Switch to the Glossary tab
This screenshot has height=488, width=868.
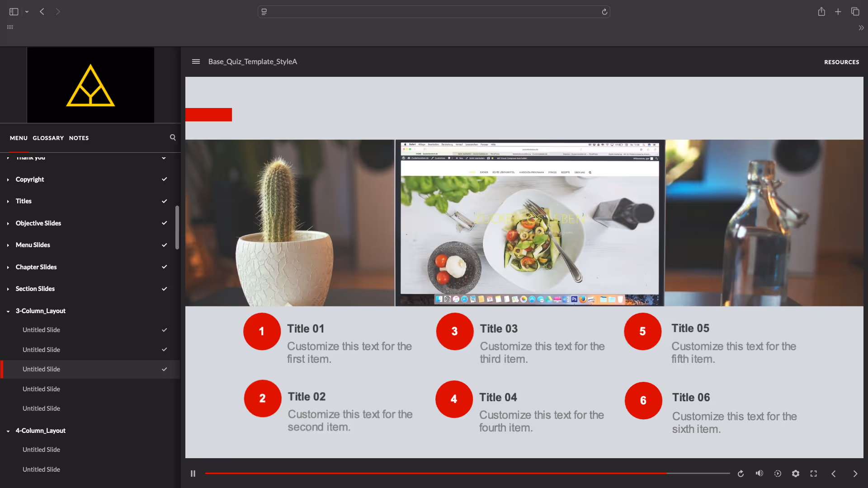pos(48,138)
